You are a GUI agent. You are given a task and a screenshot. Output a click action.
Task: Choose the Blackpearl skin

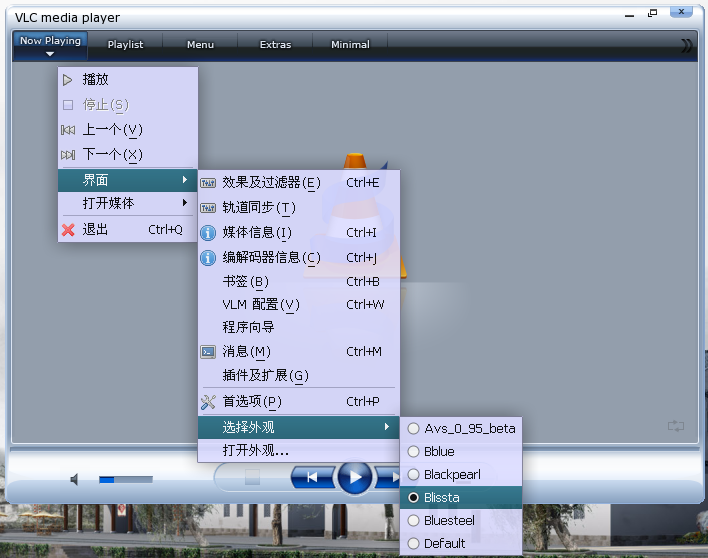pos(461,474)
